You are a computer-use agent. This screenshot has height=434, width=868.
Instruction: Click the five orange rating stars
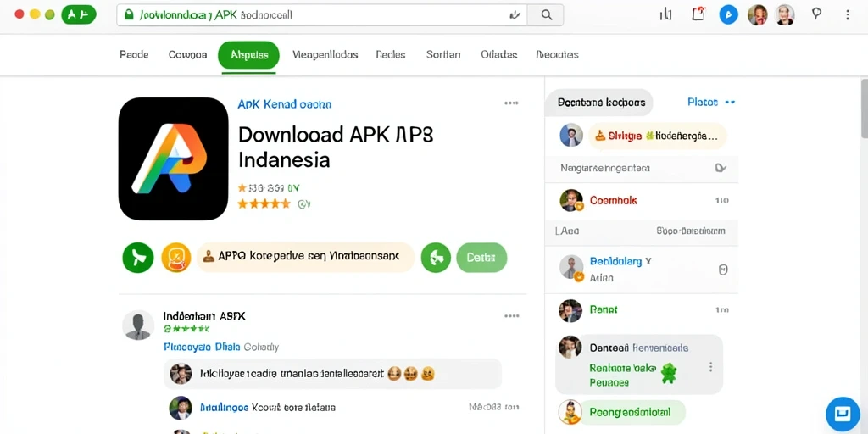pyautogui.click(x=264, y=203)
